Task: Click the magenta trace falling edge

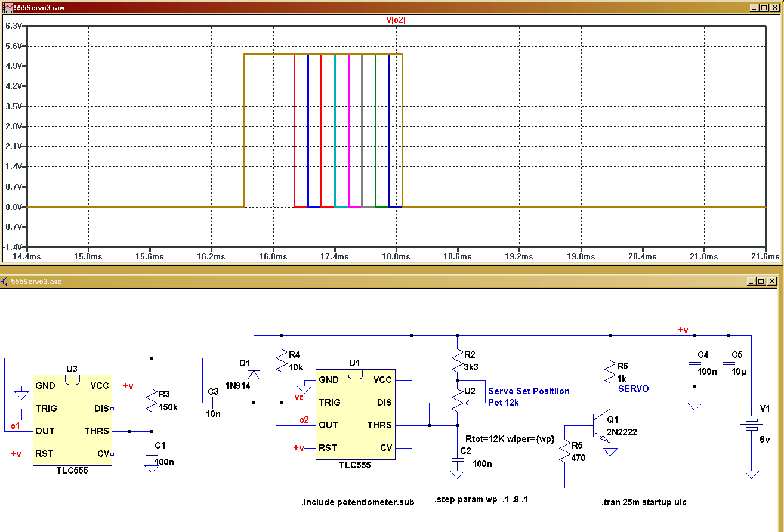Action: click(349, 131)
